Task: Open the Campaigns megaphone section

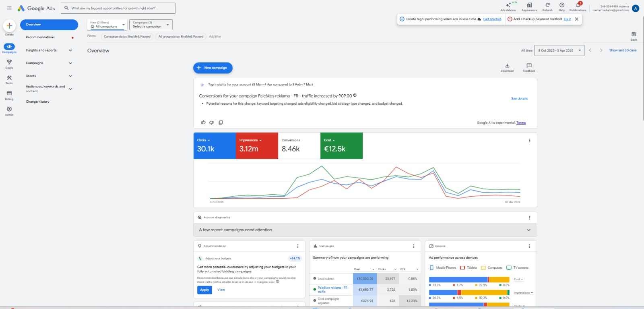Action: click(9, 48)
